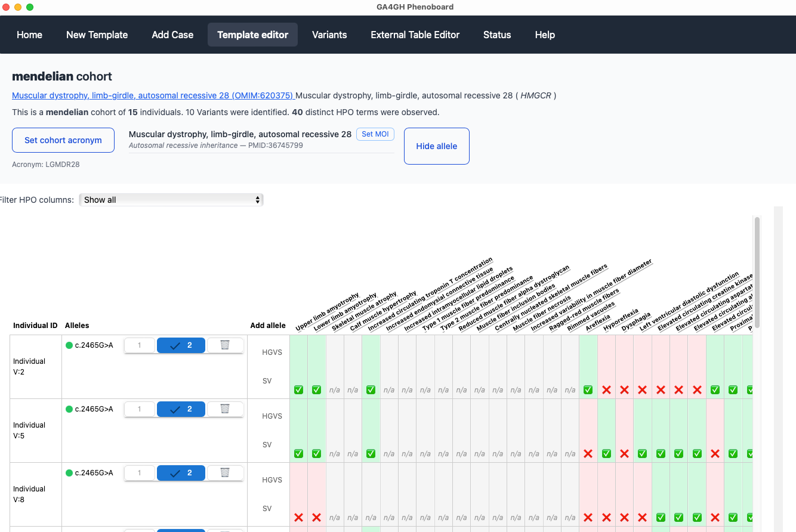Open the Variants page
This screenshot has height=532, width=796.
(x=329, y=35)
